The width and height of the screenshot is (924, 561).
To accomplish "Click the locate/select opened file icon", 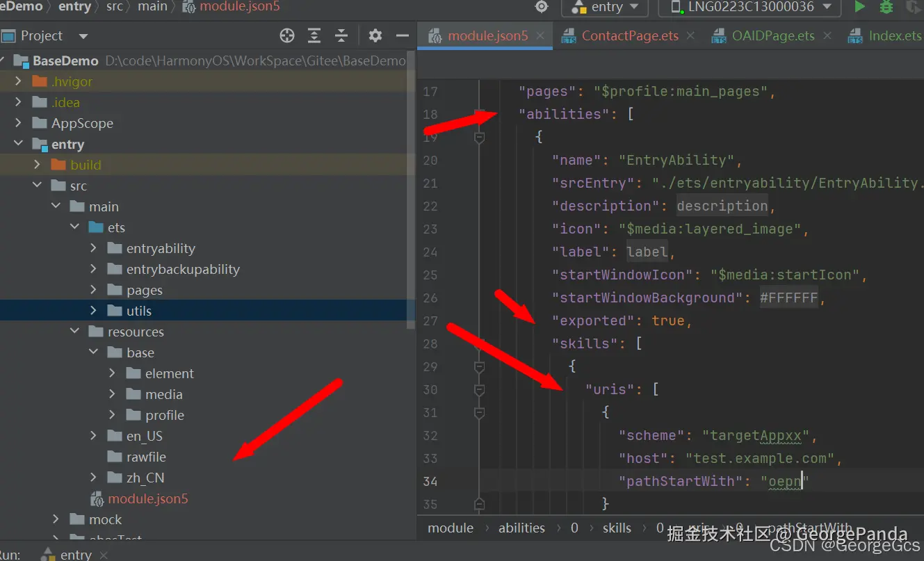I will 287,35.
